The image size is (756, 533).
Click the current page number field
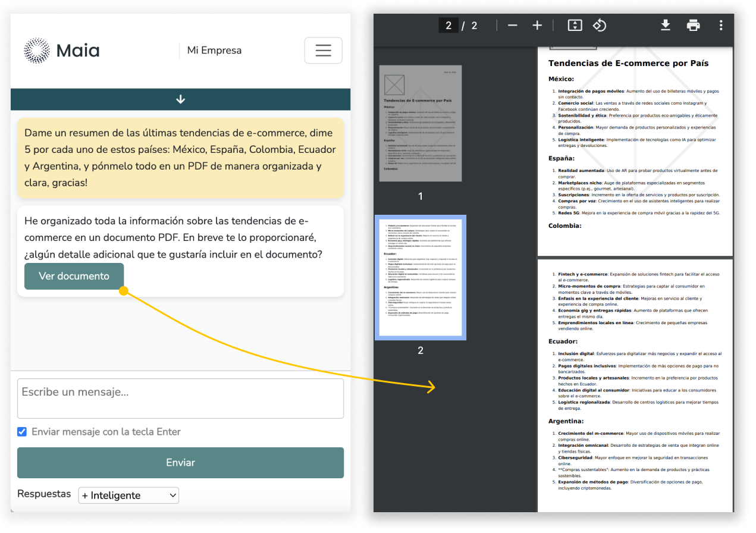[x=448, y=26]
